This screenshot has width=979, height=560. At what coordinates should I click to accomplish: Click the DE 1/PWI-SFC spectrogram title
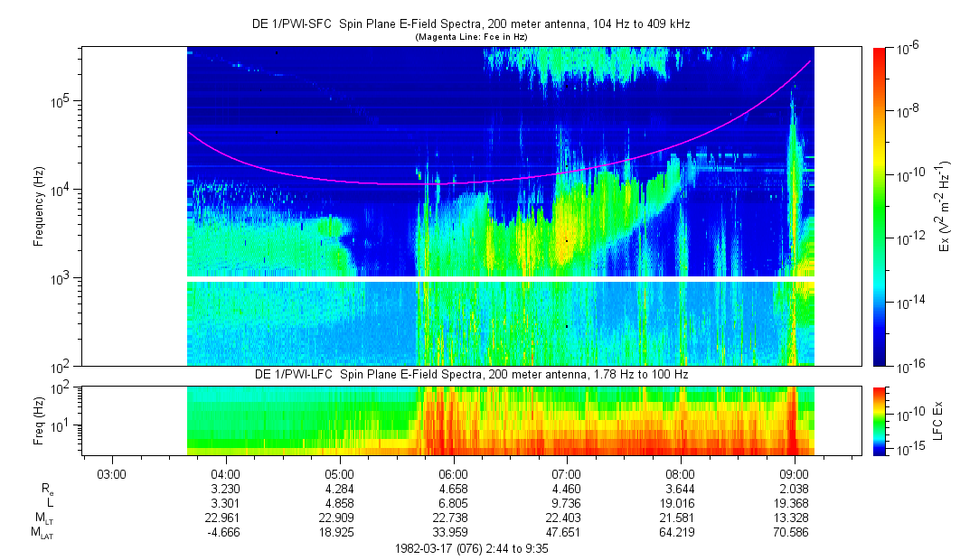(x=470, y=24)
